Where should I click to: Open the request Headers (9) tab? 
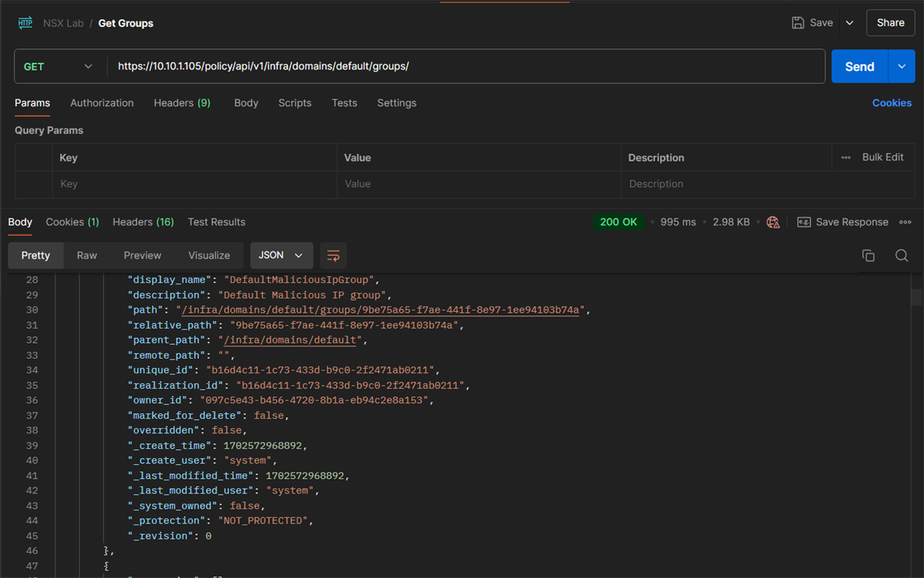click(x=182, y=103)
